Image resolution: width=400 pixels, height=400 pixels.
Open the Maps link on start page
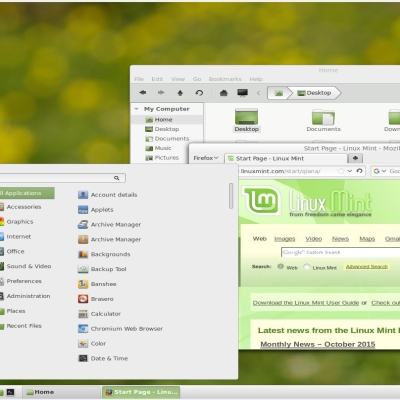click(x=367, y=239)
